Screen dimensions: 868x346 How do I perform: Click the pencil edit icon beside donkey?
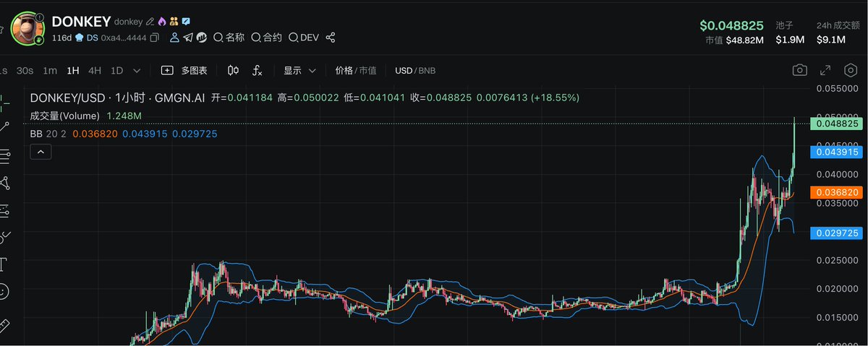[150, 22]
